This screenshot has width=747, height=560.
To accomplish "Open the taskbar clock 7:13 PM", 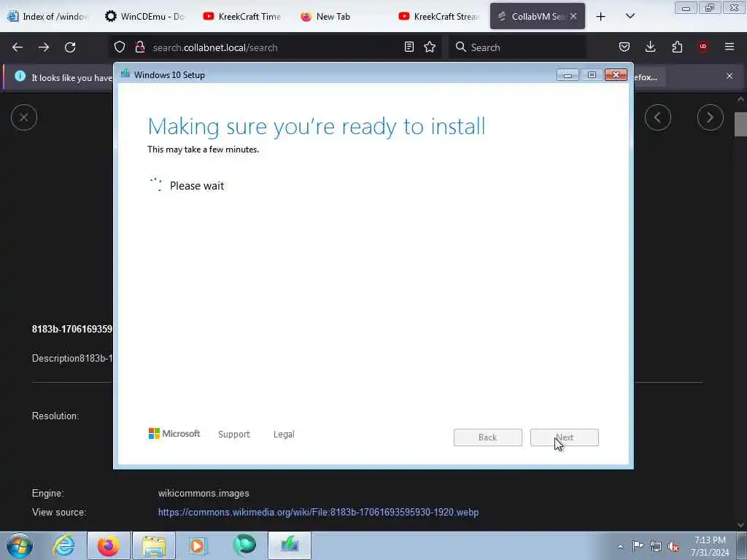I will click(x=710, y=546).
